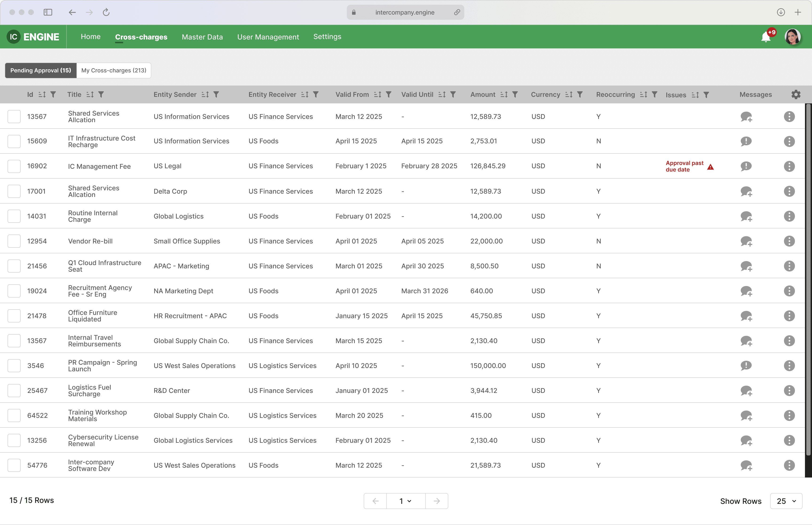Expand the page number selector
The image size is (812, 525).
[406, 501]
